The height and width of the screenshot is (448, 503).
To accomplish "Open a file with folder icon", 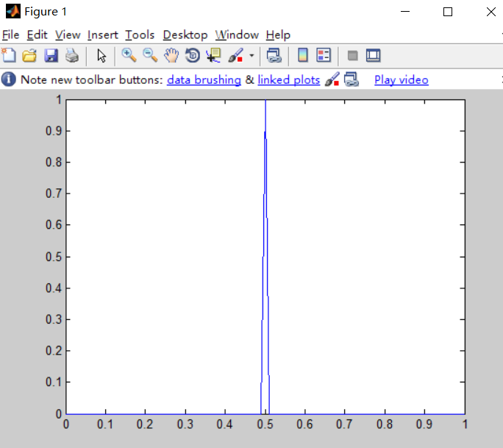I will pyautogui.click(x=29, y=55).
